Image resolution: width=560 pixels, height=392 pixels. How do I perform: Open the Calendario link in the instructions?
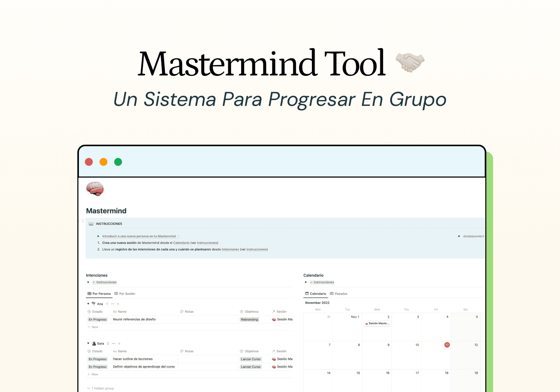point(181,243)
